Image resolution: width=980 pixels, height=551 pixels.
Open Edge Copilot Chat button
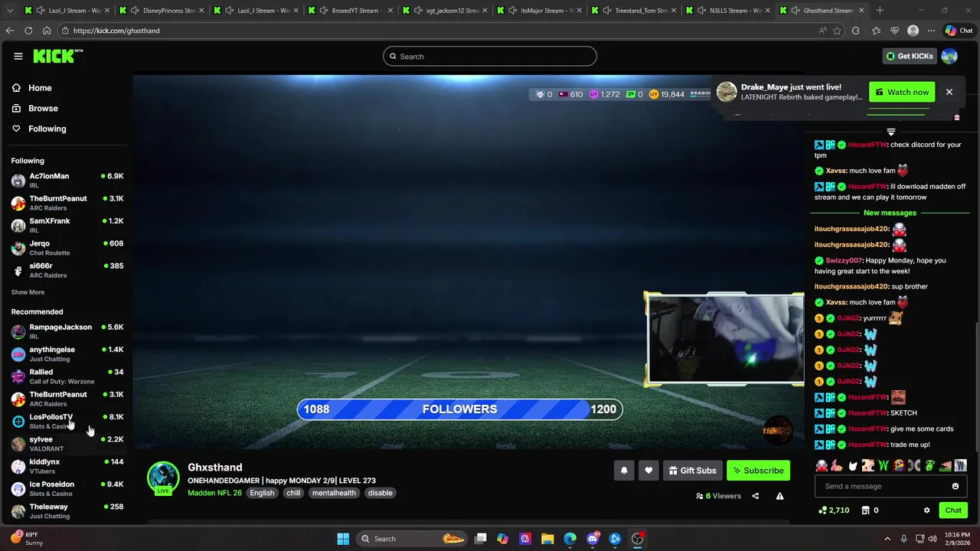(x=961, y=31)
